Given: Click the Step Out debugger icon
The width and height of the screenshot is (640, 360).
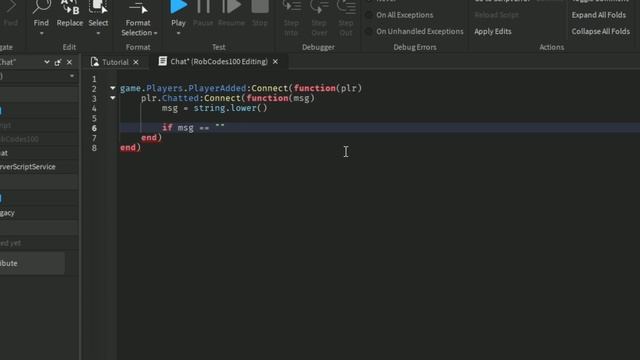Looking at the screenshot, I should pyautogui.click(x=346, y=7).
